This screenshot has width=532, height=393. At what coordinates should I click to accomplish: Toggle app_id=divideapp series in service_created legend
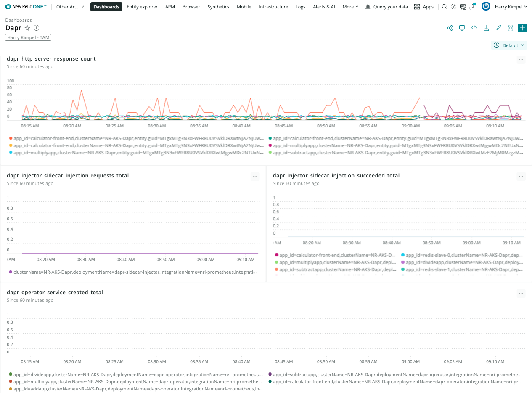pyautogui.click(x=136, y=375)
